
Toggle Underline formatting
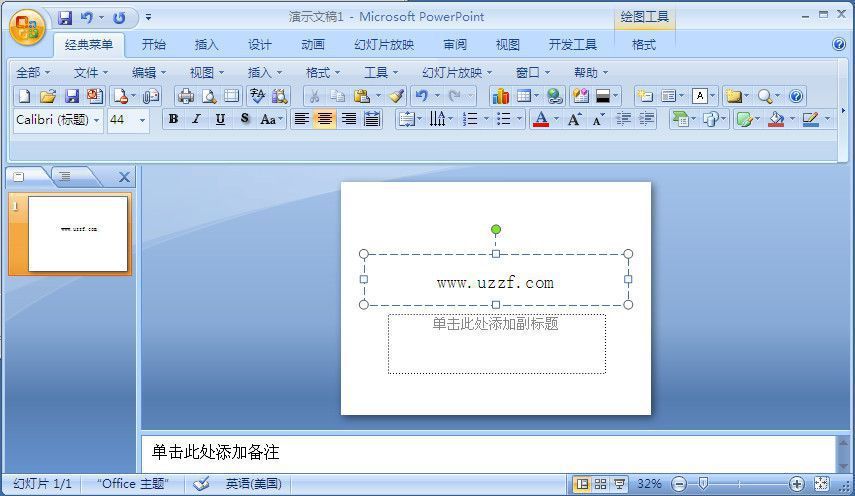(x=220, y=119)
